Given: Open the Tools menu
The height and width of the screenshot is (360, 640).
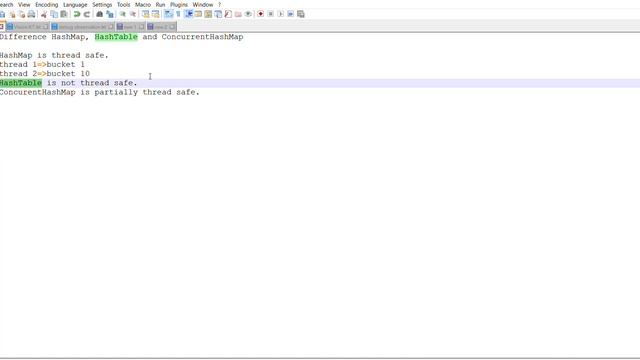Looking at the screenshot, I should 123,4.
